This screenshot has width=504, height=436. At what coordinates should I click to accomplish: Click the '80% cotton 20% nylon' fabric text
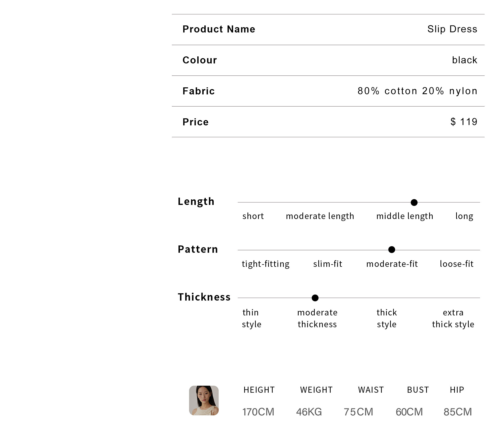click(418, 91)
